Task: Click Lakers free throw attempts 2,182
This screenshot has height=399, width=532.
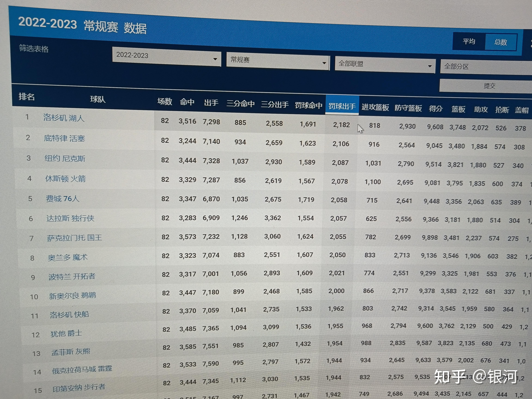Action: [x=341, y=125]
